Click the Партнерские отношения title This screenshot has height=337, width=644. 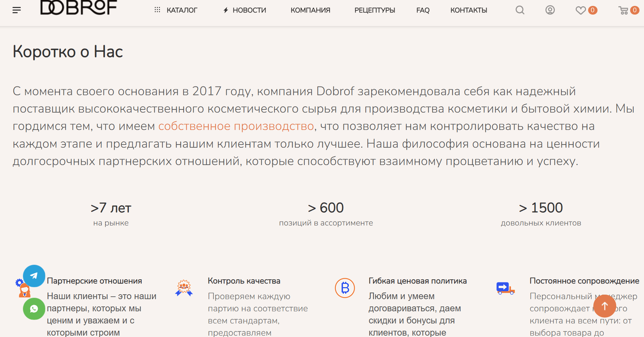click(94, 281)
